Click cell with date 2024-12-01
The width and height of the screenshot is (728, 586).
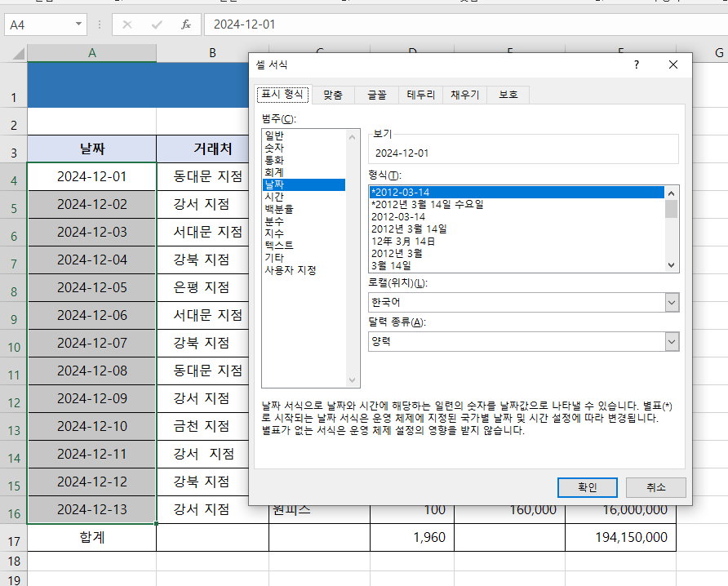click(x=92, y=176)
